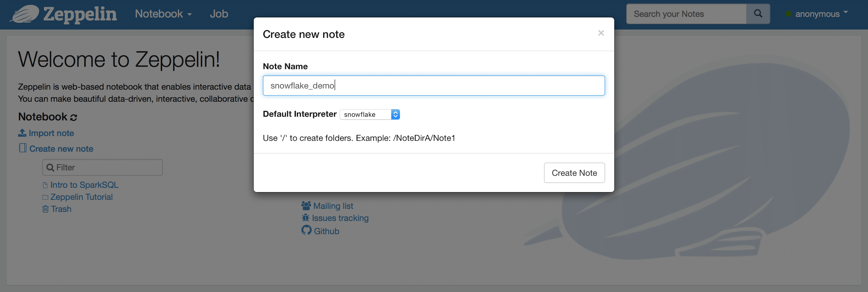
Task: Open the anonymous user dropdown
Action: (817, 14)
